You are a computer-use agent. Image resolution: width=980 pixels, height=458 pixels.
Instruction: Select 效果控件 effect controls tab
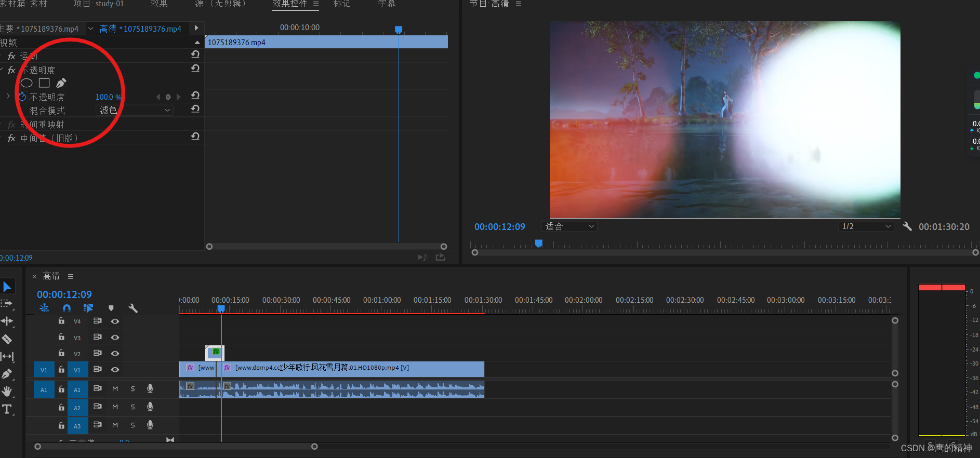[289, 4]
